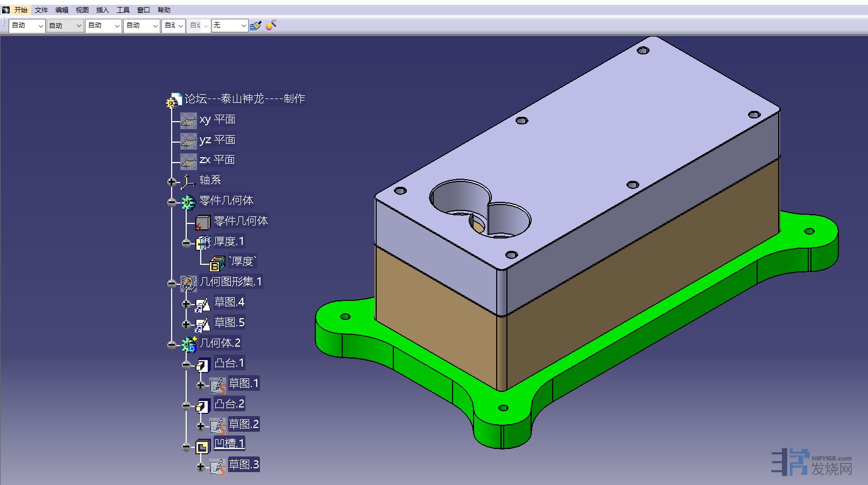Click the sphere wizard icon in toolbar

(271, 25)
